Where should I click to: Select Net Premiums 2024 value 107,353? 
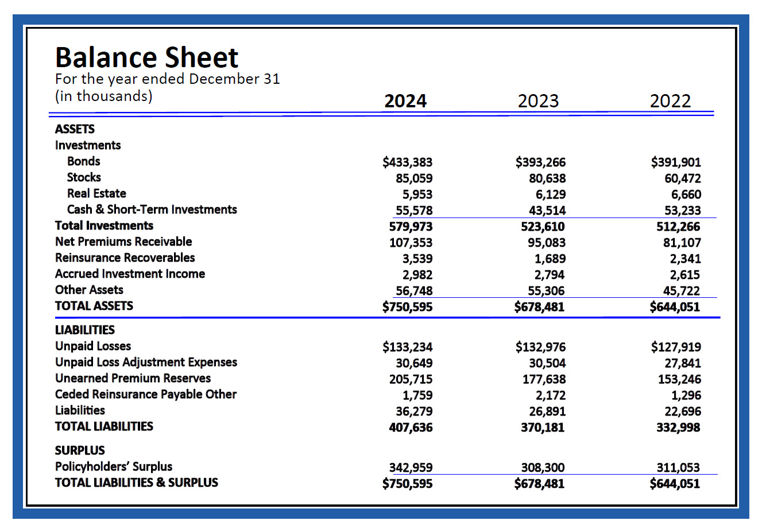(x=411, y=243)
